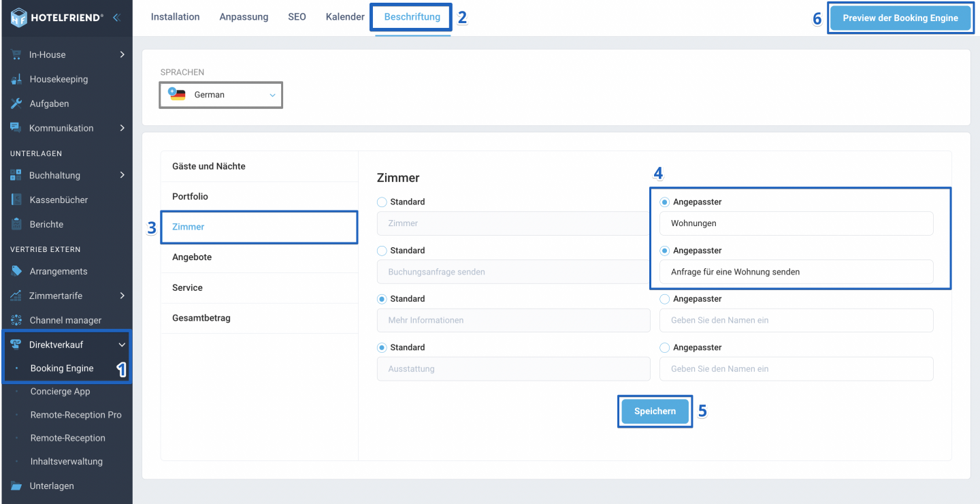The image size is (980, 504).
Task: Open Preview der Booking Engine
Action: pos(900,18)
